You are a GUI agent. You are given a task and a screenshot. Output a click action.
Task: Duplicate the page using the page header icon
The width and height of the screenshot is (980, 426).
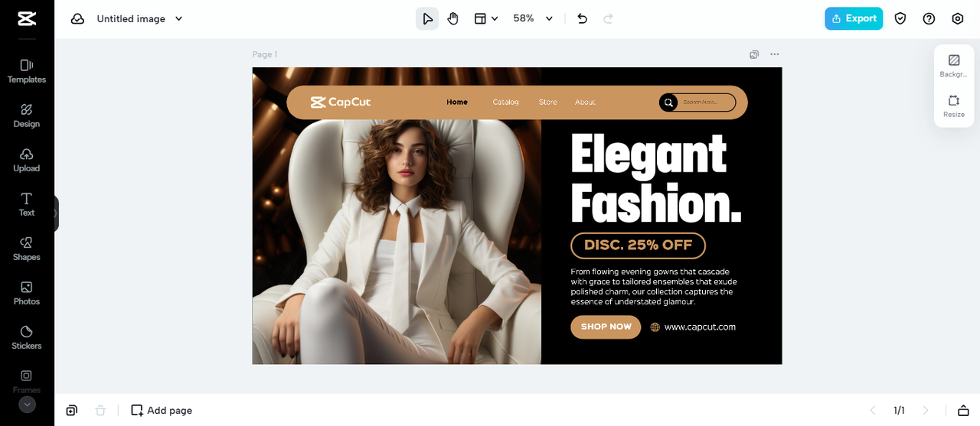[x=754, y=54]
